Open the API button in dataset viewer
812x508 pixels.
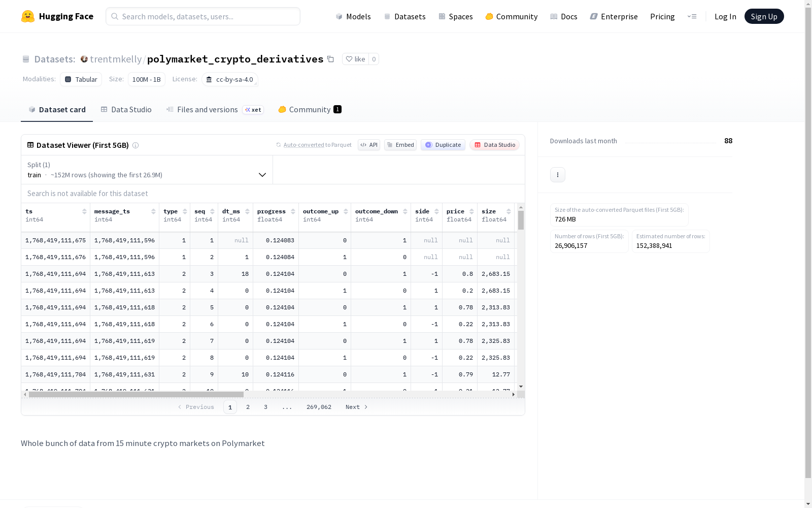(369, 145)
